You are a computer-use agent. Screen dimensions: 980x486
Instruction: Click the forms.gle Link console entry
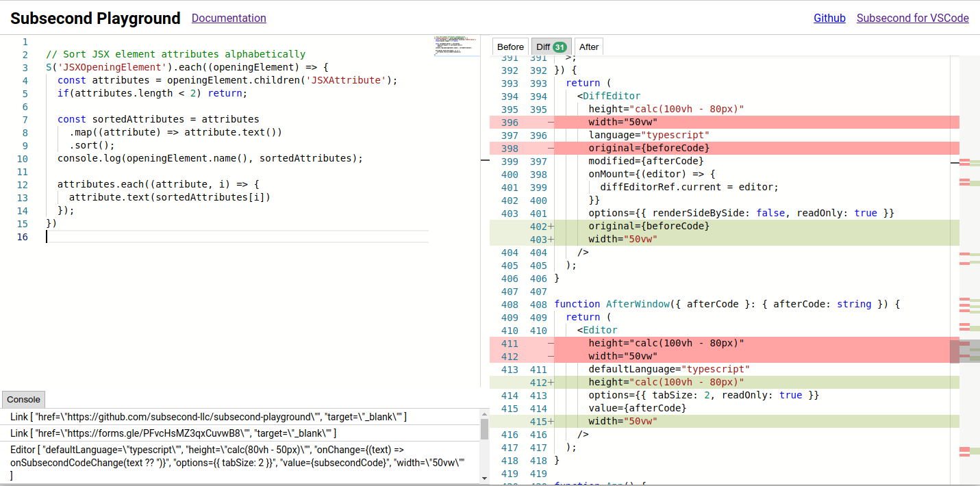(x=240, y=433)
